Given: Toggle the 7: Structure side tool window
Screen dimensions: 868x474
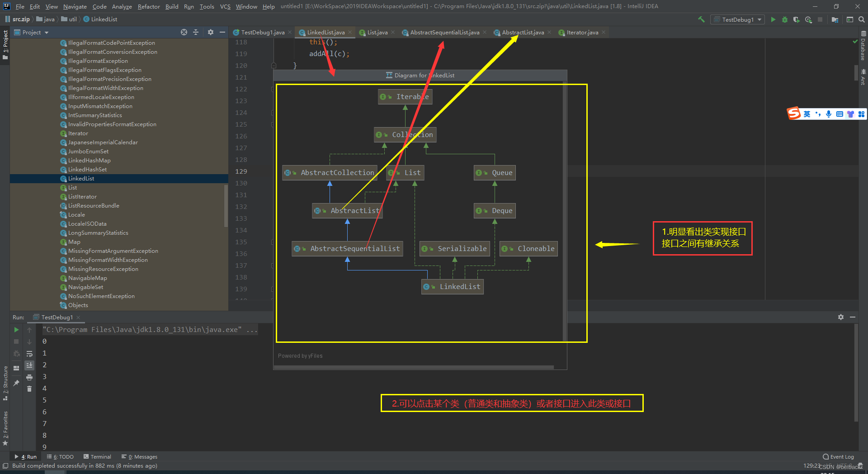Looking at the screenshot, I should point(5,383).
